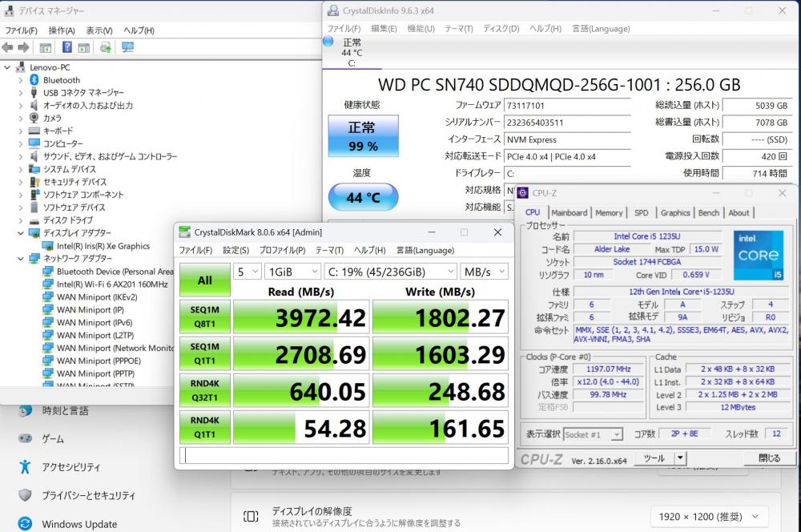Open the 1920 × 1200 resolution dropdown
Viewport: 801px width, 532px height.
point(709,517)
